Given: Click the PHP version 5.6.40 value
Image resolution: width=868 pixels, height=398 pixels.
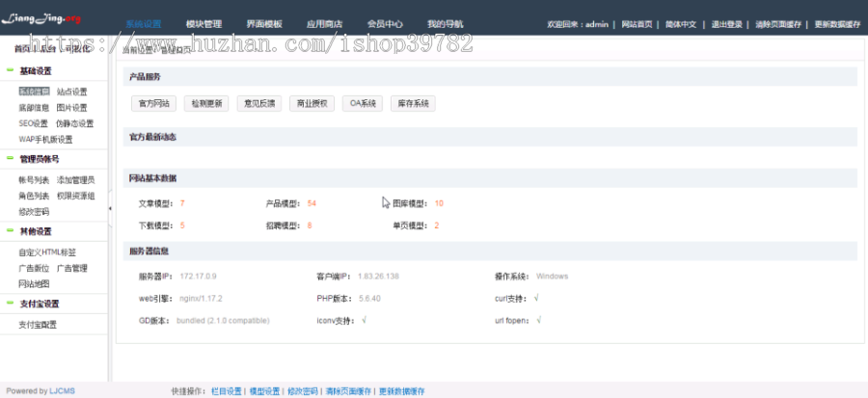Looking at the screenshot, I should click(369, 299).
